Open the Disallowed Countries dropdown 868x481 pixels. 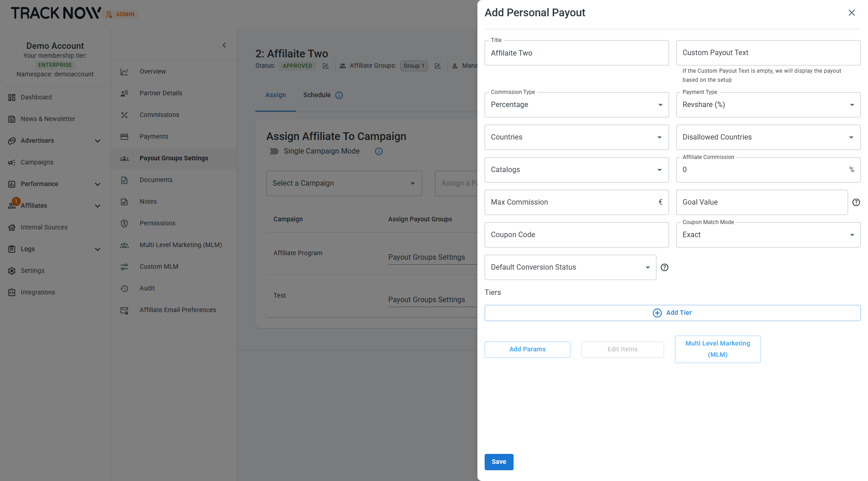tap(768, 137)
